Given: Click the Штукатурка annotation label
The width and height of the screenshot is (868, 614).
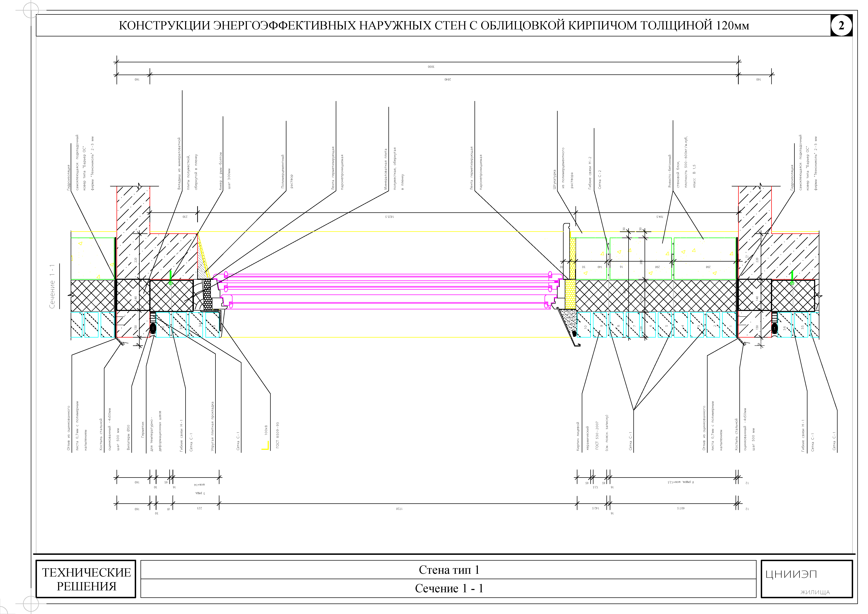Looking at the screenshot, I should [555, 179].
